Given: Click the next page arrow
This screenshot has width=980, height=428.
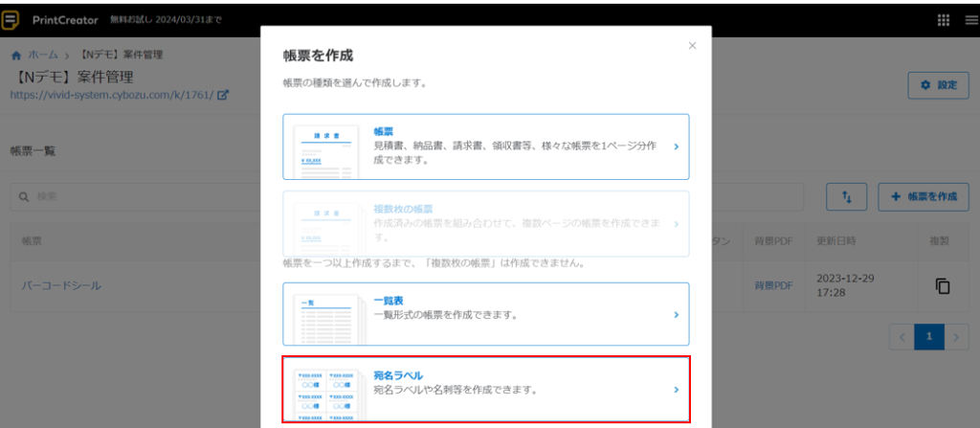Looking at the screenshot, I should [x=956, y=337].
